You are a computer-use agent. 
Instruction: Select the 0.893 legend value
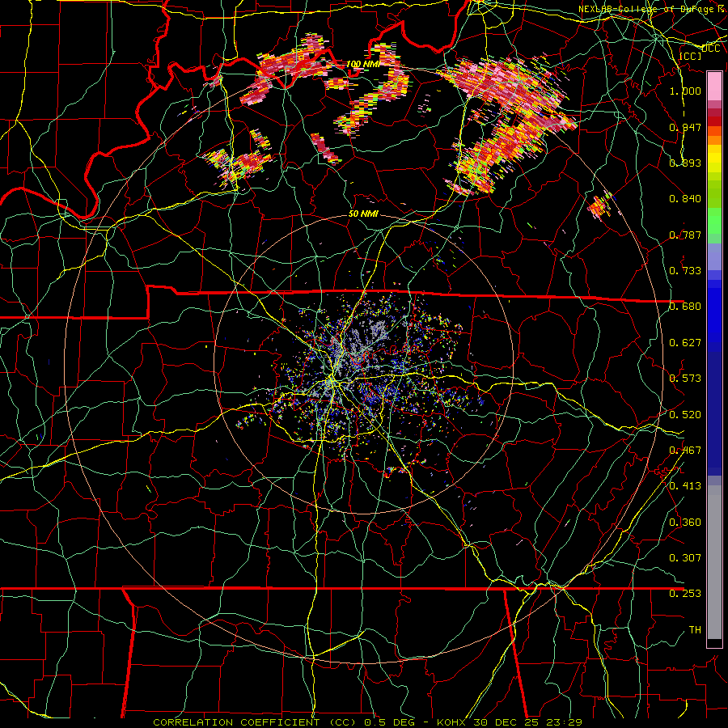tap(685, 163)
